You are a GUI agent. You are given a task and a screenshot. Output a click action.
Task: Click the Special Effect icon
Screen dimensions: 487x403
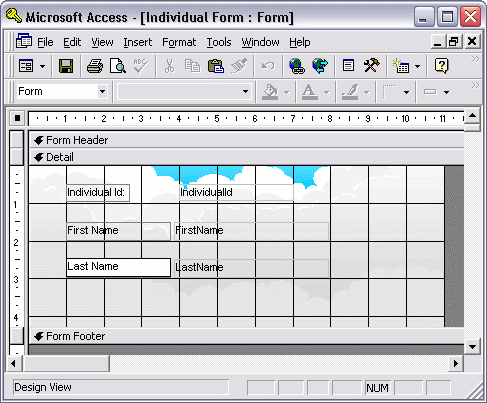click(430, 92)
